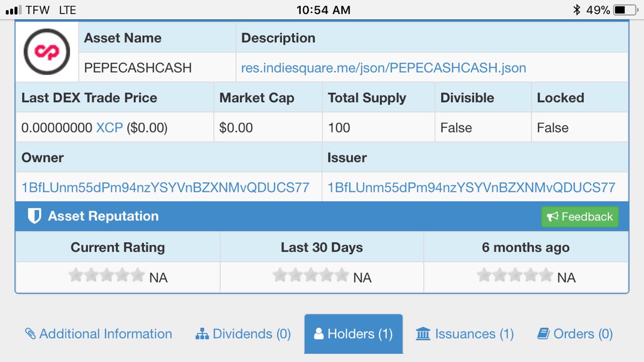This screenshot has height=362, width=644.
Task: Click the green Feedback button
Action: pyautogui.click(x=580, y=216)
